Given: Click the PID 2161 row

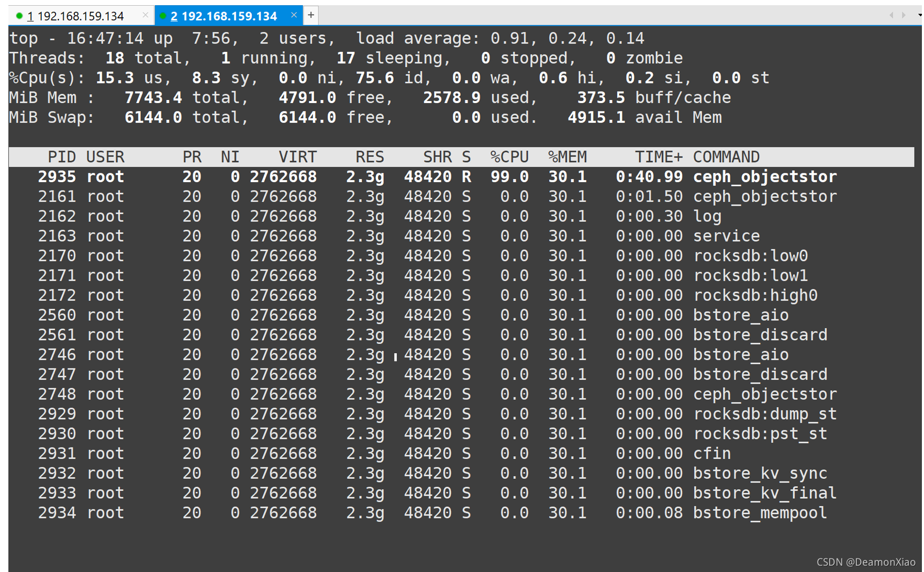Looking at the screenshot, I should pos(461,197).
